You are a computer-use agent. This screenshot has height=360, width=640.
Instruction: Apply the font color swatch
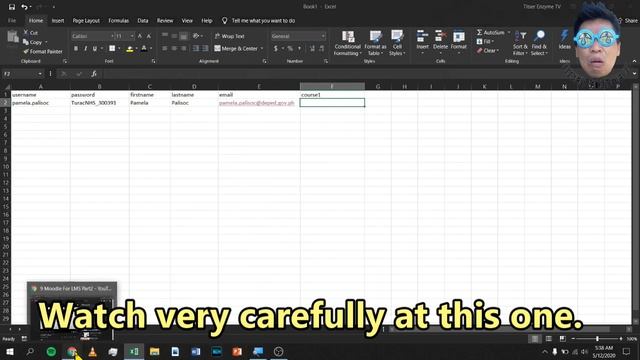(x=144, y=49)
